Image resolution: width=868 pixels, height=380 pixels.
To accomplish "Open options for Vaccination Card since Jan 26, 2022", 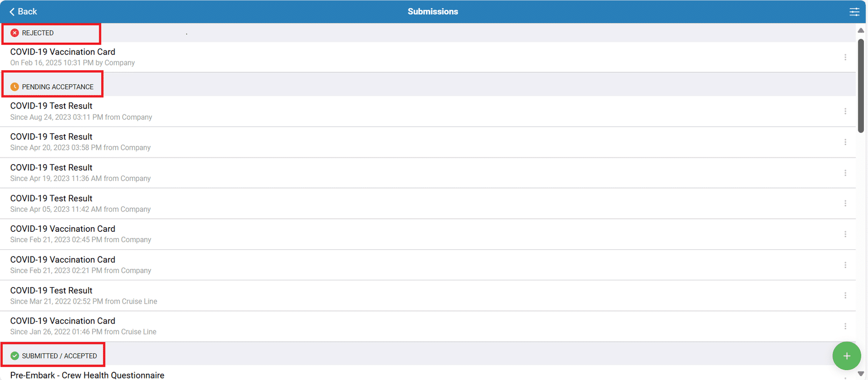I will click(845, 326).
